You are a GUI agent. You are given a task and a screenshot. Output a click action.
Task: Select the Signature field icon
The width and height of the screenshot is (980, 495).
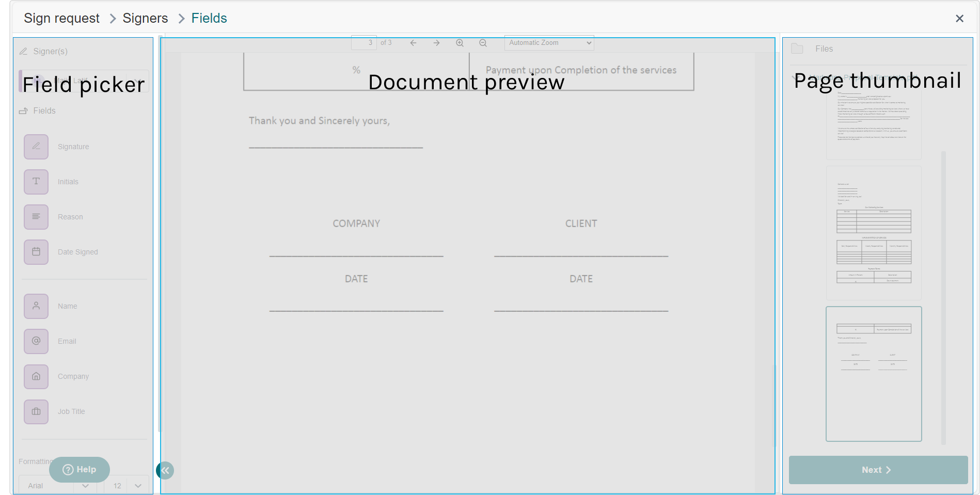pyautogui.click(x=36, y=147)
